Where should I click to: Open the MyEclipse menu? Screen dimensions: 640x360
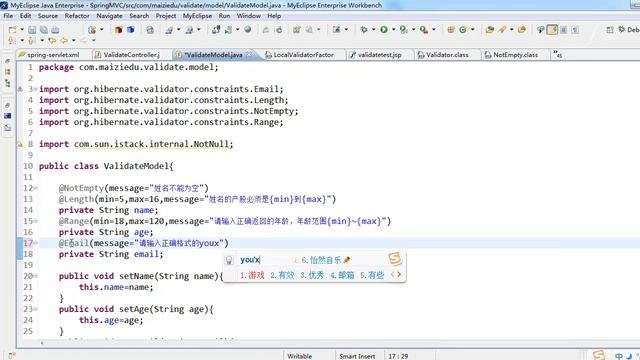click(197, 16)
